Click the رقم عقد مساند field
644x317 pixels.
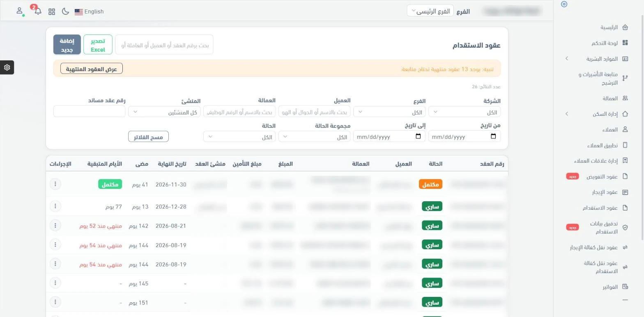(89, 111)
